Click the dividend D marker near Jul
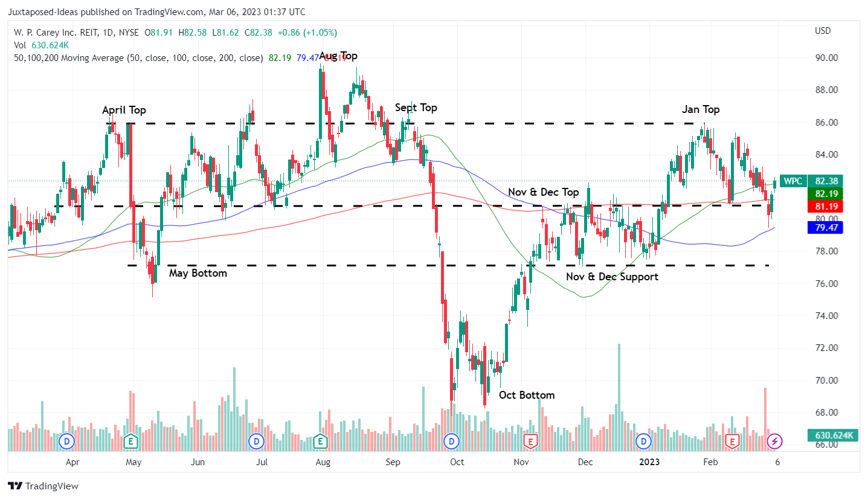This screenshot has height=499, width=868. [x=257, y=442]
